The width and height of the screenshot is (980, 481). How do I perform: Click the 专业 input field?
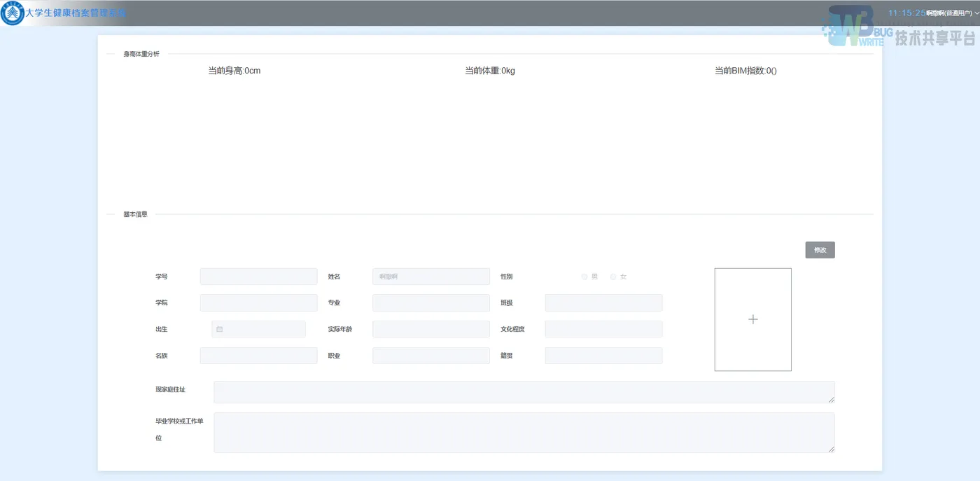pyautogui.click(x=431, y=302)
